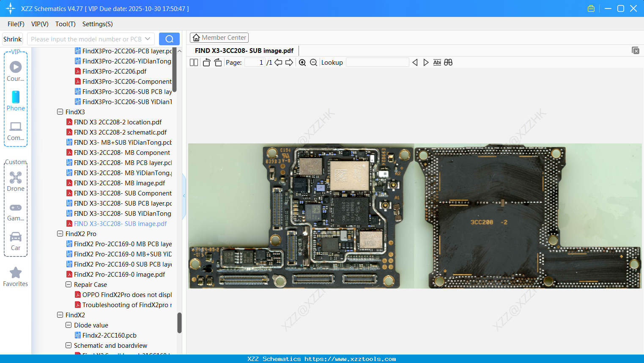Open FIND X3-2CC208- MB image.pdf
644x363 pixels.
[115, 183]
